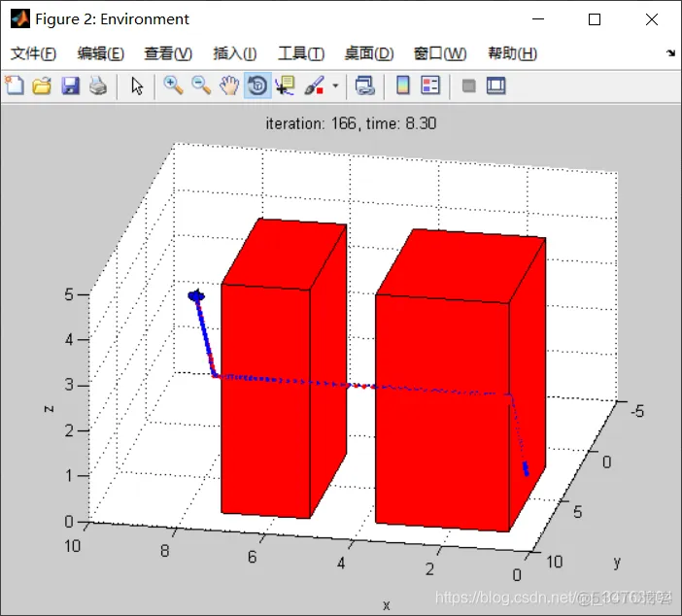Insert a colorbar via toolbar icon
This screenshot has width=682, height=616.
tap(403, 86)
